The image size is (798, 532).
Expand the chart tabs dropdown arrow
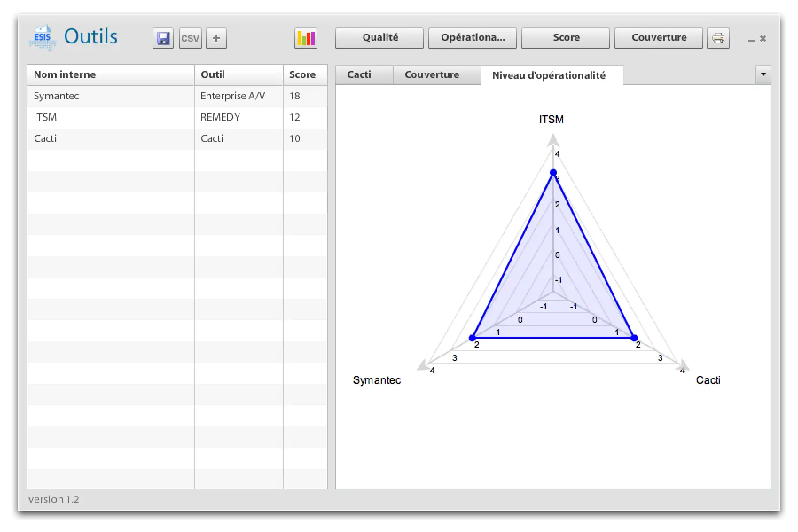(x=763, y=74)
